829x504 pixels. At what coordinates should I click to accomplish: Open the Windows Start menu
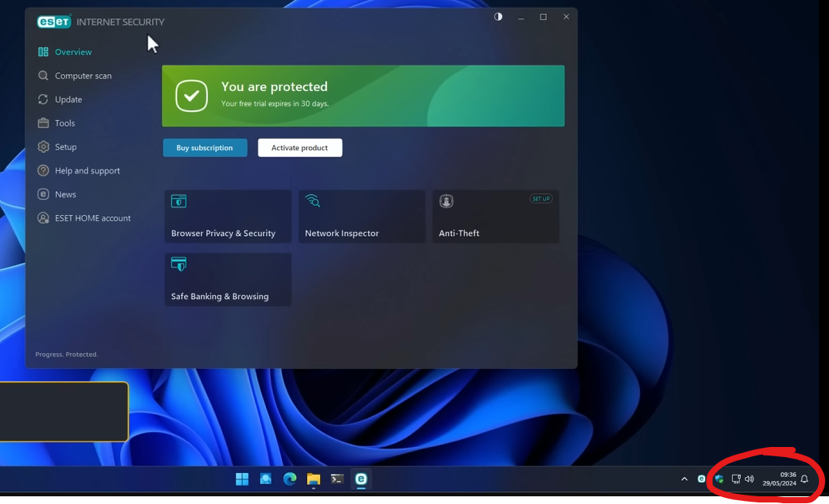point(242,479)
